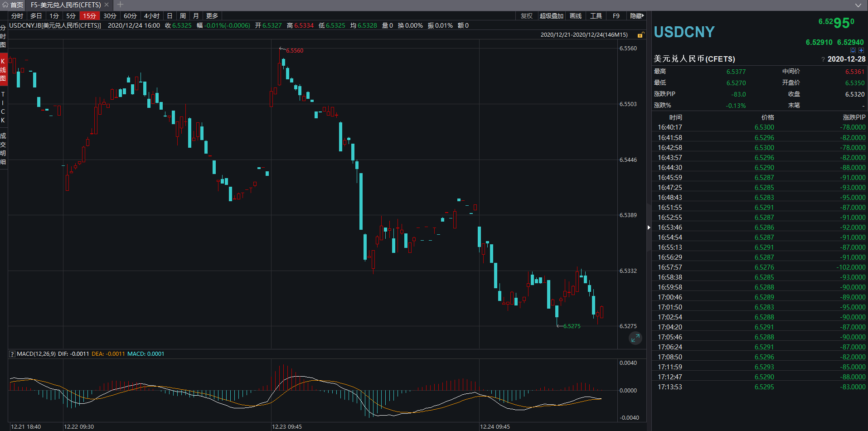
Task: Open the 工具 menu
Action: click(596, 16)
